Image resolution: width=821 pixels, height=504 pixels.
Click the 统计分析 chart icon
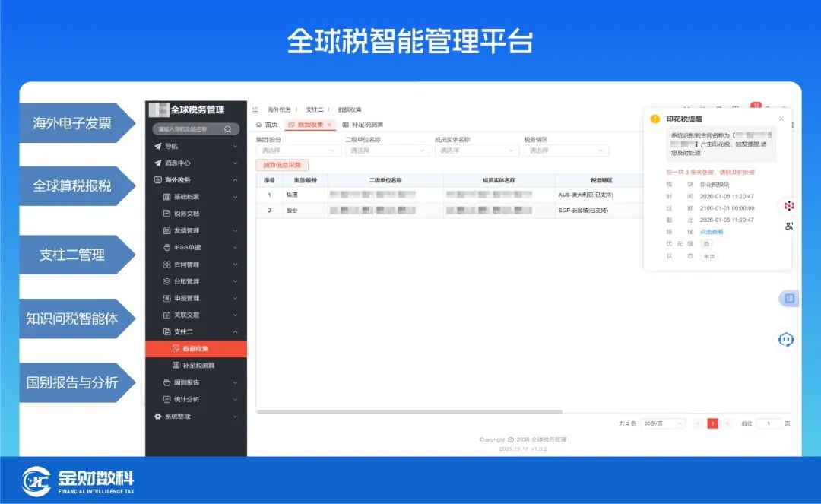[166, 399]
